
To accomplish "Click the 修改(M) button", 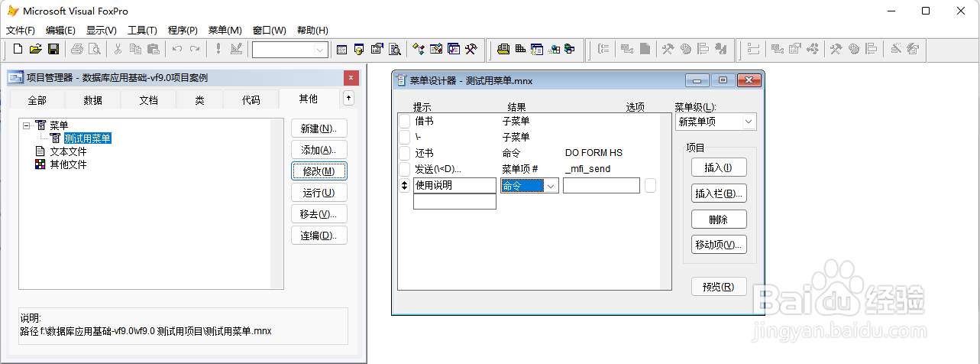I will [319, 171].
